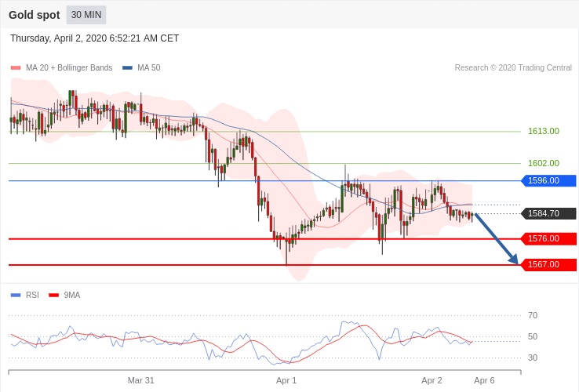This screenshot has width=579, height=392.
Task: Click the Research © 2020 Trading Central credit
Action: 513,68
